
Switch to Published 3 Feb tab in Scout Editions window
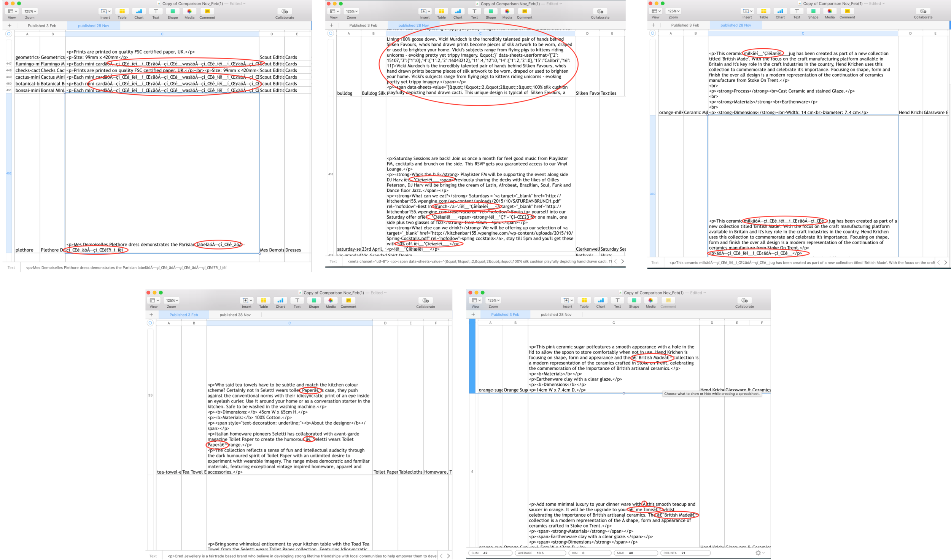42,26
